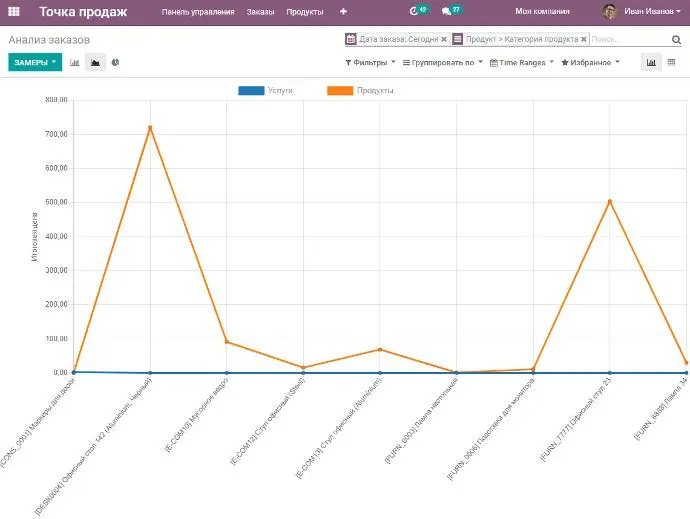Switch to pie chart view
The width and height of the screenshot is (690, 519).
coord(115,62)
